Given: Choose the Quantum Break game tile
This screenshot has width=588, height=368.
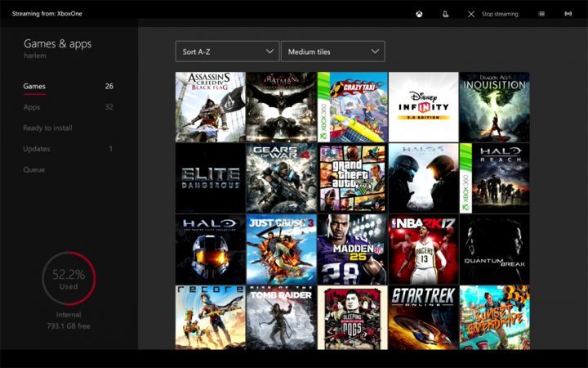Looking at the screenshot, I should (x=494, y=249).
